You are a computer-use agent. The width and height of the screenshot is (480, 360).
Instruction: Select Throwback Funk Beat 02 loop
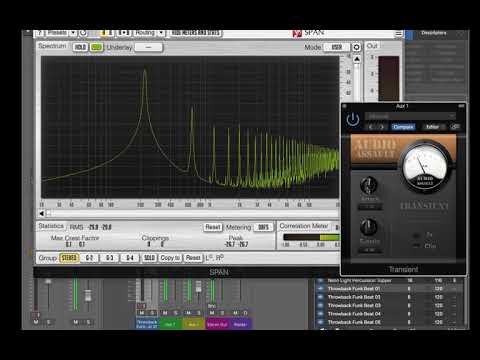[x=389, y=297]
